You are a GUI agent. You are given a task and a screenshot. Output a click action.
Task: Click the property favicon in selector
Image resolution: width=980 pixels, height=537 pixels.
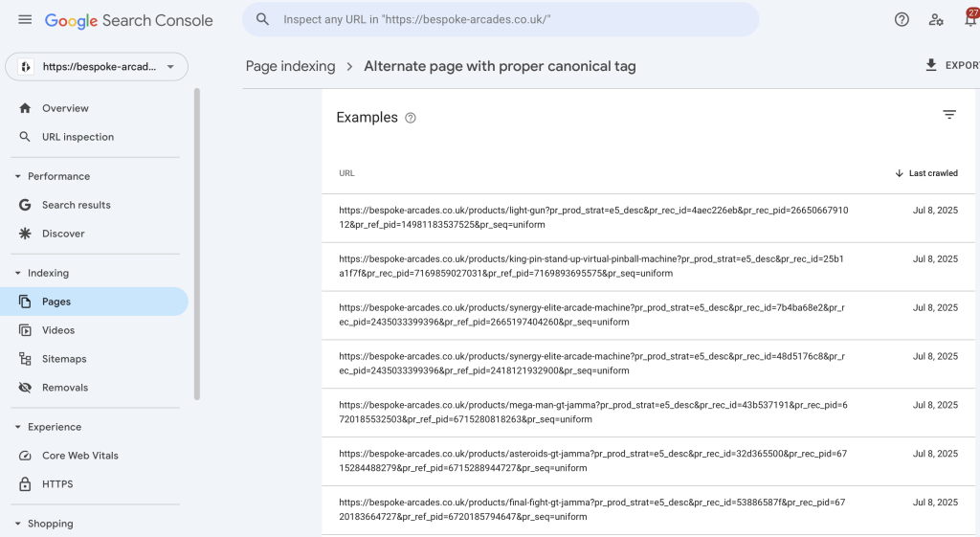26,67
